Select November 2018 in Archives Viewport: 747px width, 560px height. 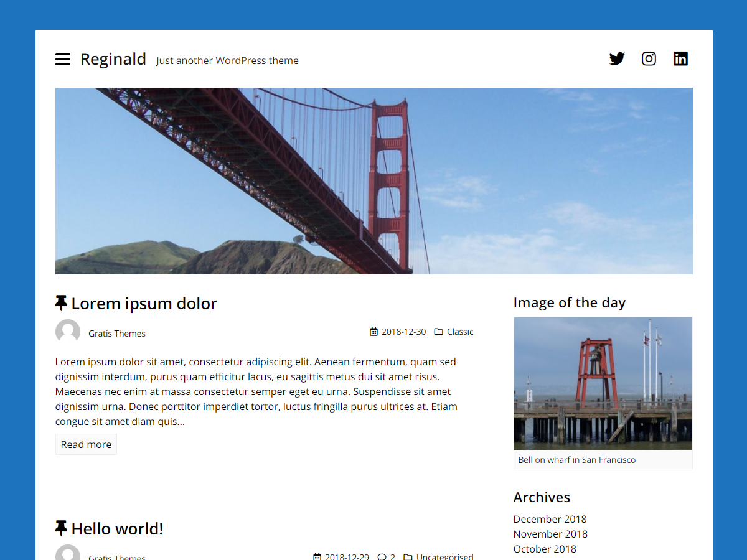pyautogui.click(x=550, y=534)
